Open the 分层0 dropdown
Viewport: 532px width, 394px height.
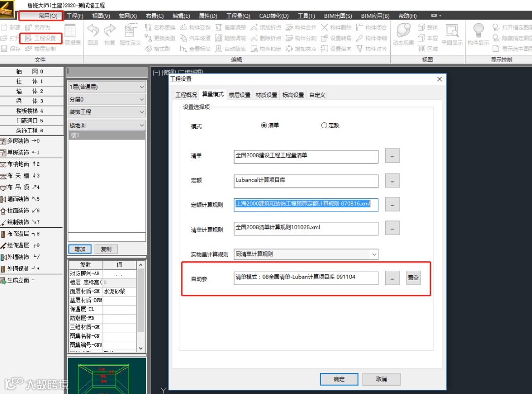[x=107, y=100]
